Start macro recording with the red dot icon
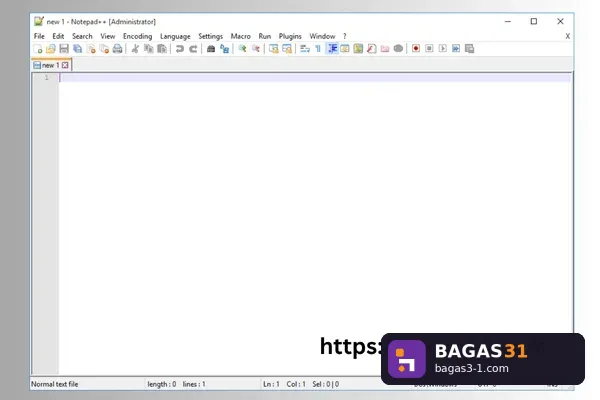 (416, 49)
